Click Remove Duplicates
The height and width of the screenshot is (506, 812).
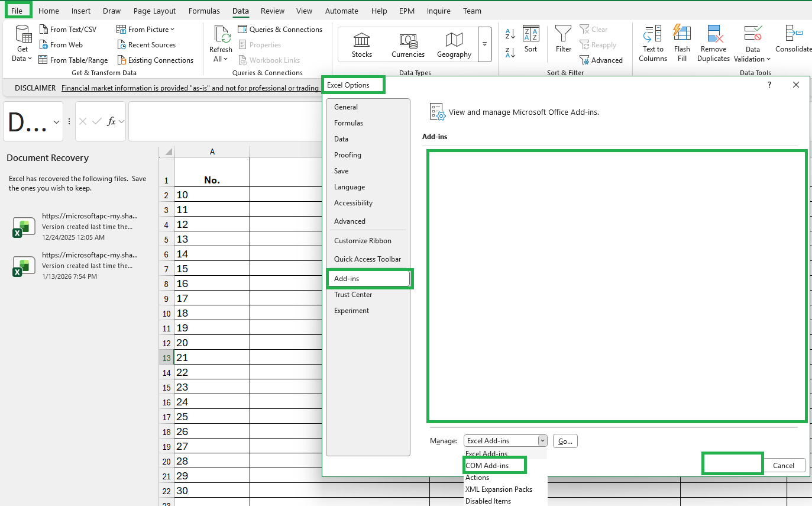click(x=713, y=43)
